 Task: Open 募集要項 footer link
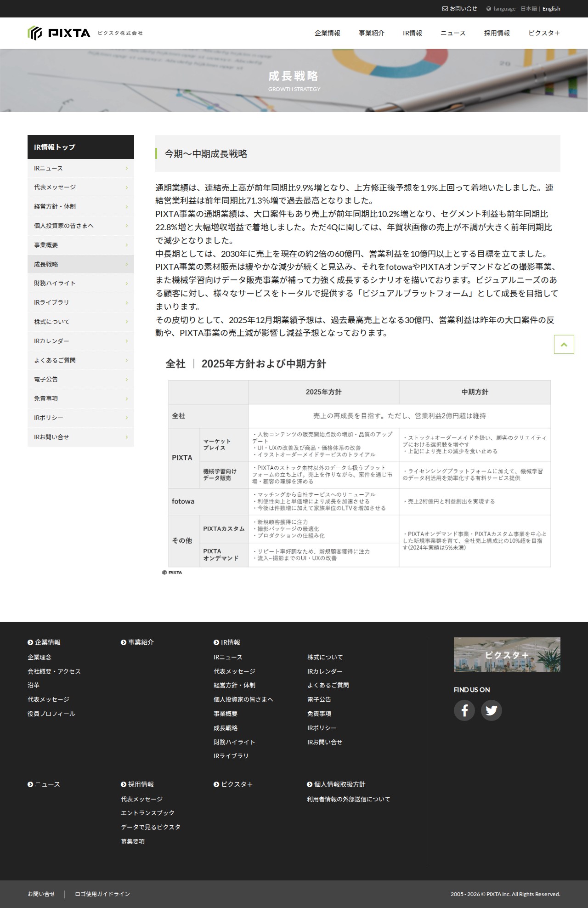click(x=133, y=842)
